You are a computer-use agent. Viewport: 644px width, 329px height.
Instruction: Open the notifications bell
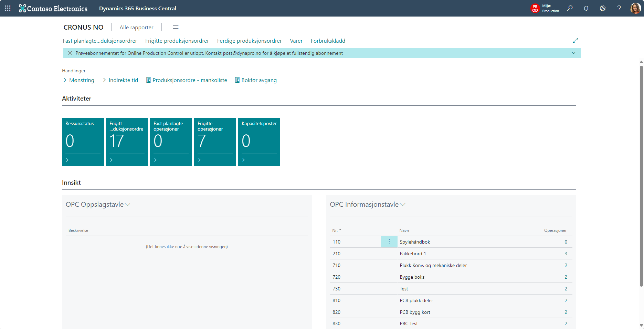(586, 8)
